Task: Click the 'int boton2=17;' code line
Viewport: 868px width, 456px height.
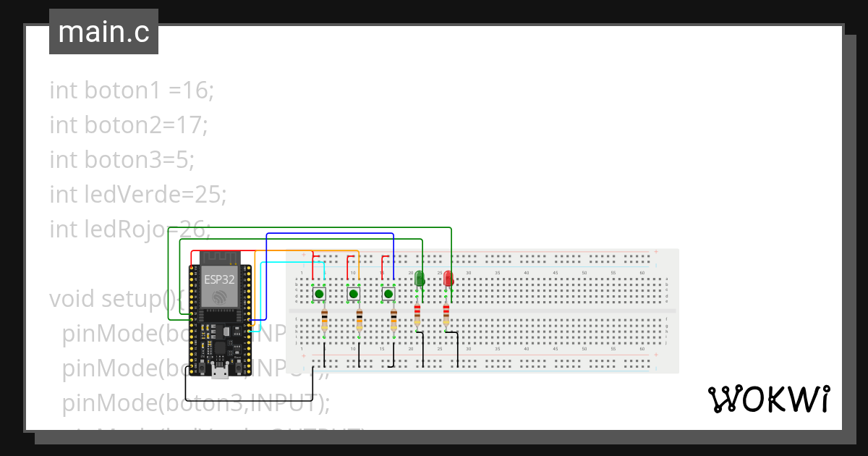Action: point(129,125)
